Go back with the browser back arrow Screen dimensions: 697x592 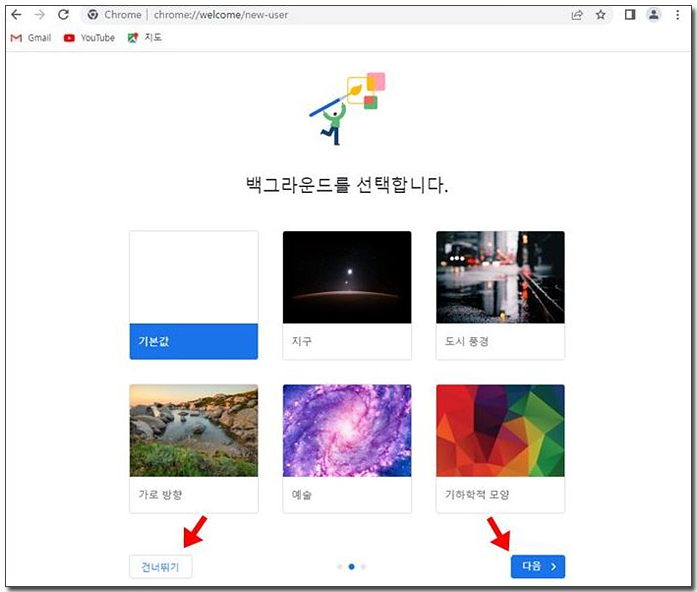pos(16,15)
